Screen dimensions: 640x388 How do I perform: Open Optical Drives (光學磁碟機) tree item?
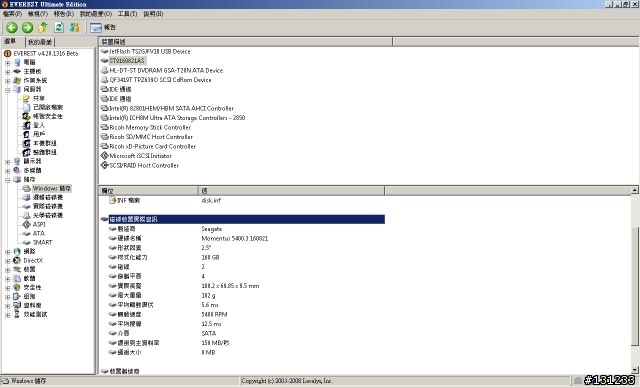[48, 215]
